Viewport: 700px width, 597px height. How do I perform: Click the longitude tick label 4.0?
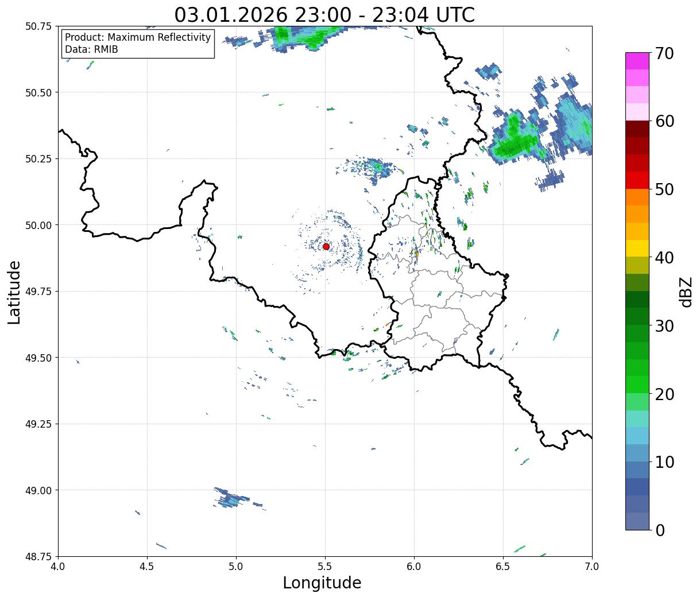pyautogui.click(x=58, y=567)
